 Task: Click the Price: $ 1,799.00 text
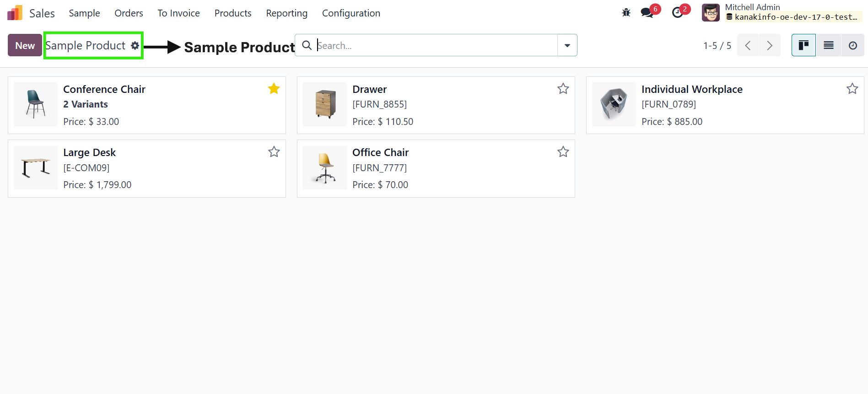(x=97, y=185)
